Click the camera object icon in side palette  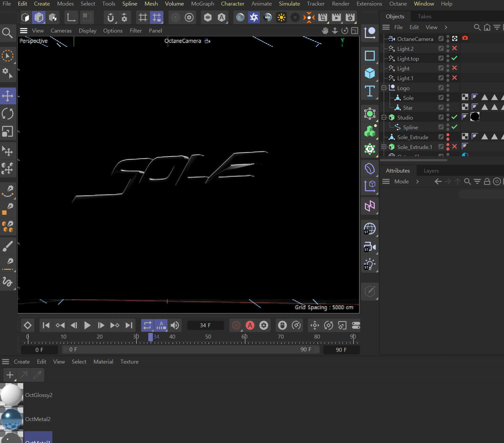tap(370, 247)
